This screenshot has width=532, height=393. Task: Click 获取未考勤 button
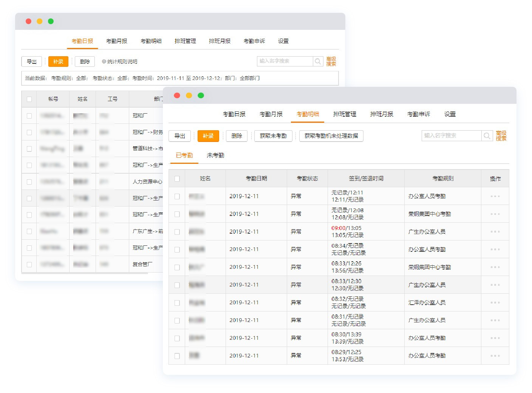point(273,136)
